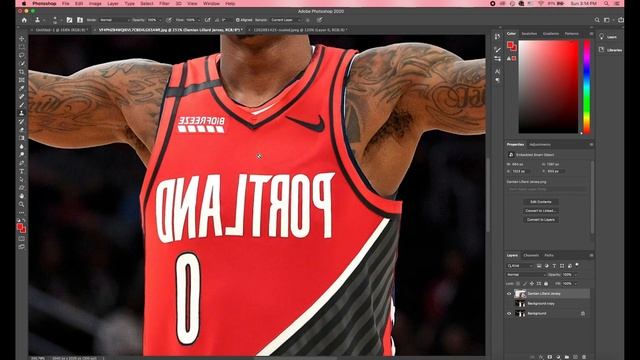Toggle the Aligned checkbox
This screenshot has height=360, width=640.
click(238, 20)
